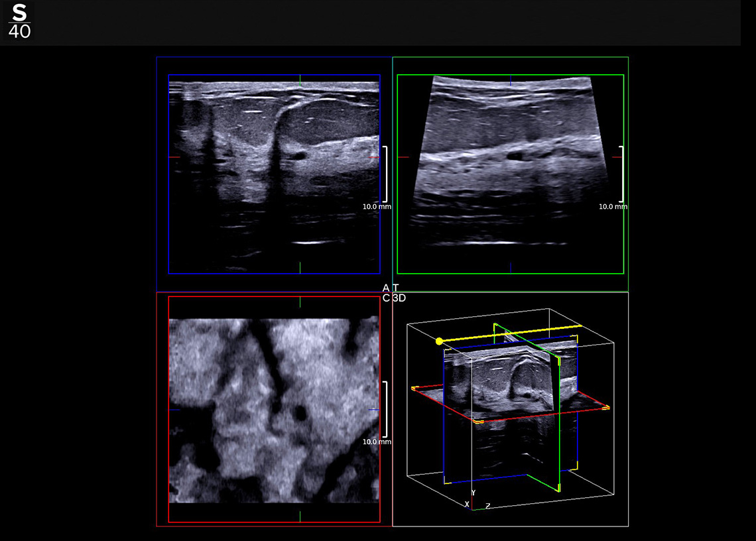Click the Z axis label in 3D view

point(488,506)
